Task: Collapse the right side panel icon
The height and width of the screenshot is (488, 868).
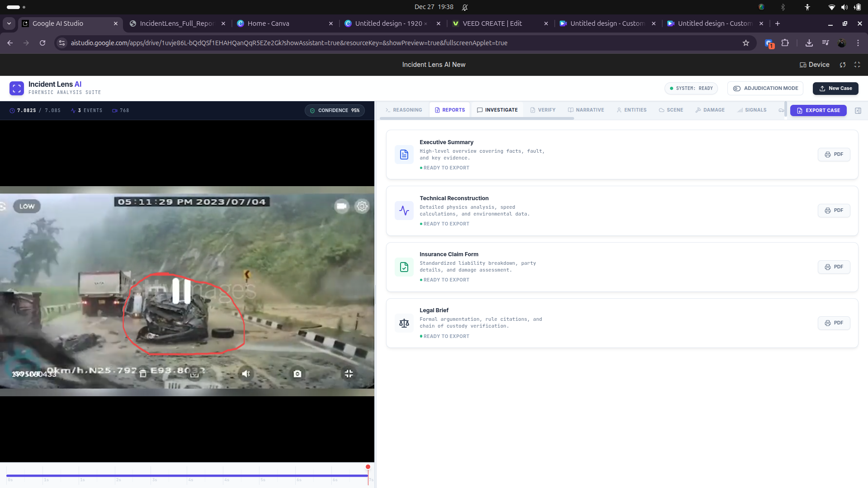Action: point(858,111)
